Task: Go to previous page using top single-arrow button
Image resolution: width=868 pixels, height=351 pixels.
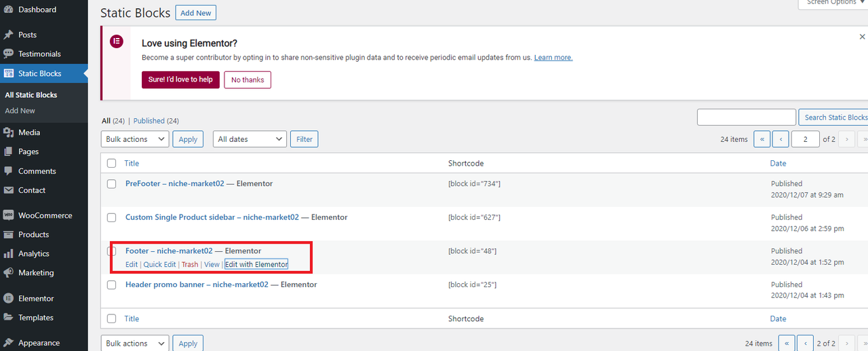Action: coord(781,139)
